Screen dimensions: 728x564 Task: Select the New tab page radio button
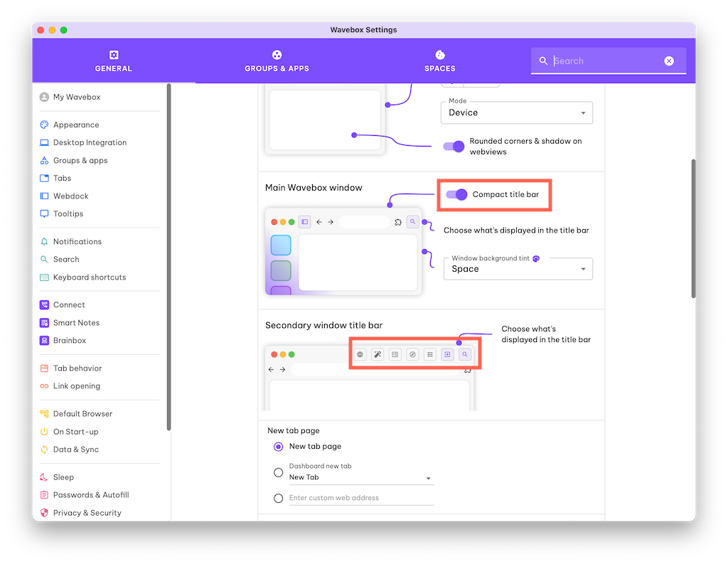[x=278, y=447]
